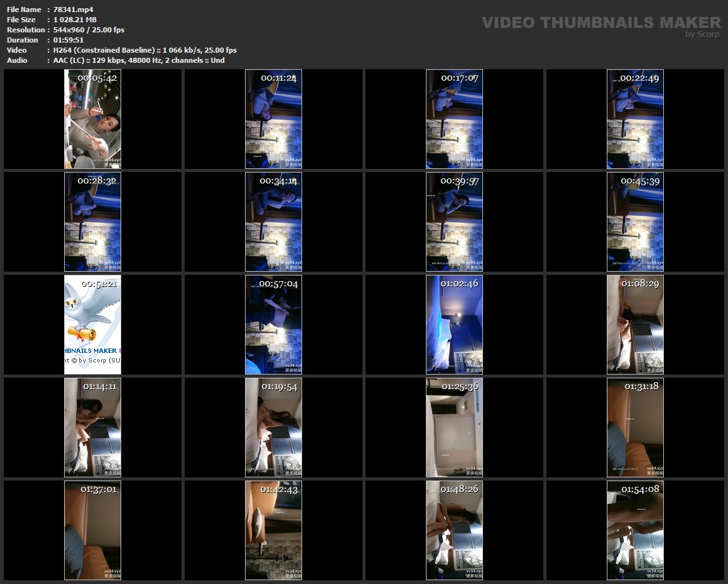This screenshot has width=728, height=584.
Task: Click the owl logo thumbnail at 00:51:21
Action: 93,324
